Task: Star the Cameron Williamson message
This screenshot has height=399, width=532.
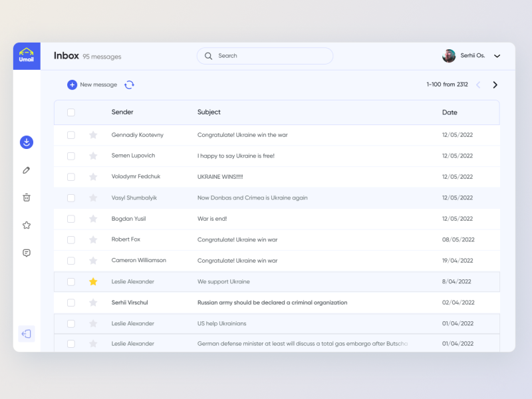Action: 93,261
